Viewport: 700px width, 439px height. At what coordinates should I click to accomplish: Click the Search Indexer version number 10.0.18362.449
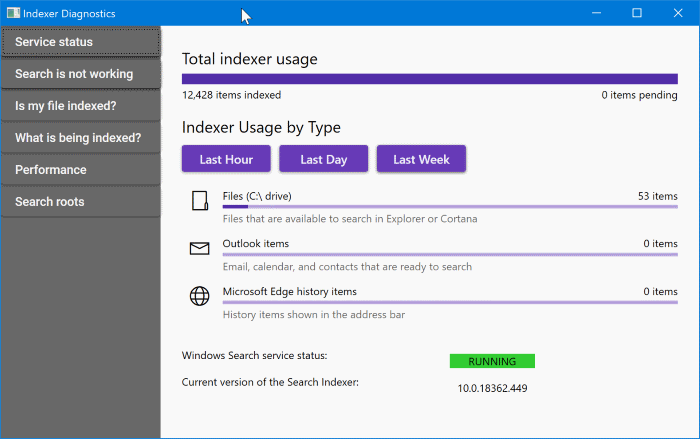click(x=492, y=388)
